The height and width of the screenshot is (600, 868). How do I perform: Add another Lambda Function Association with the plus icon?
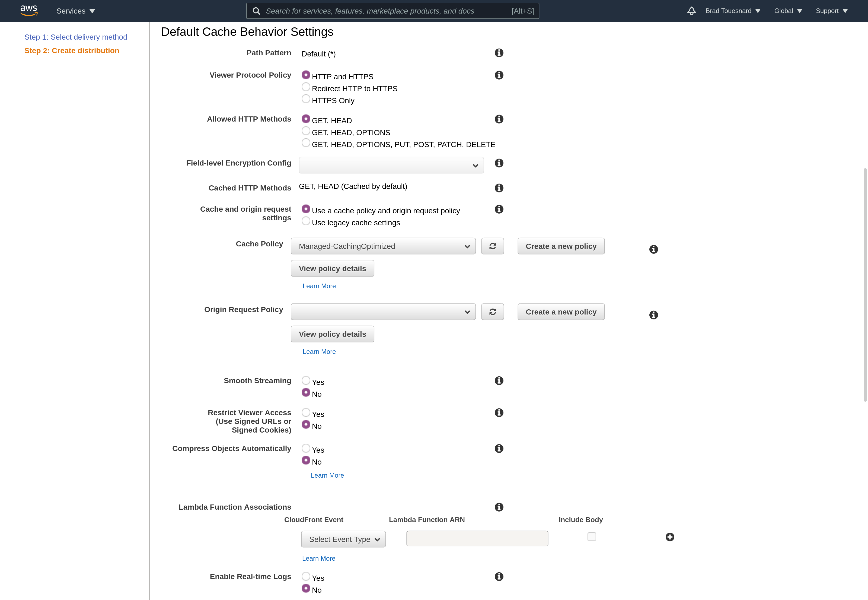pos(670,537)
